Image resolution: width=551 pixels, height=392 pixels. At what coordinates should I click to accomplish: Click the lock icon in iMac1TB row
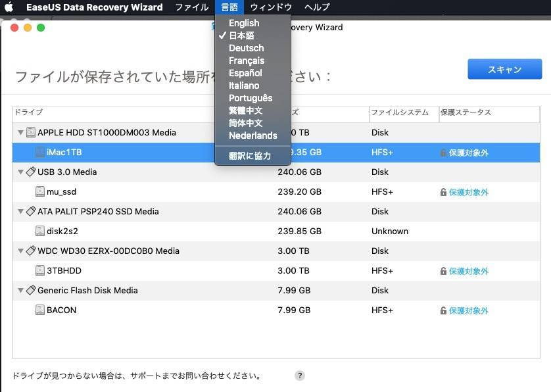click(x=443, y=153)
